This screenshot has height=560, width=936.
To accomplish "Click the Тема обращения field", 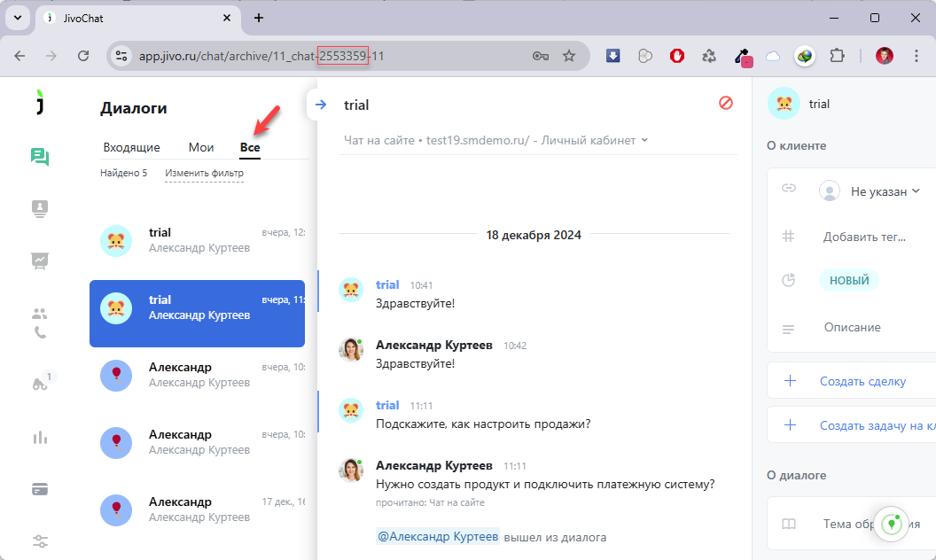I will coord(871,525).
